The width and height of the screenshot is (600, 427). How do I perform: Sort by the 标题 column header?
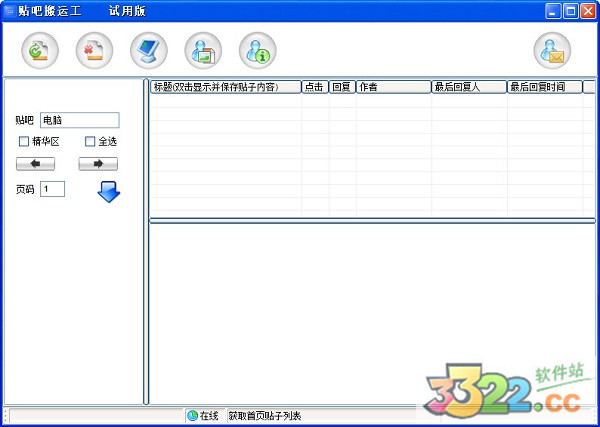226,87
